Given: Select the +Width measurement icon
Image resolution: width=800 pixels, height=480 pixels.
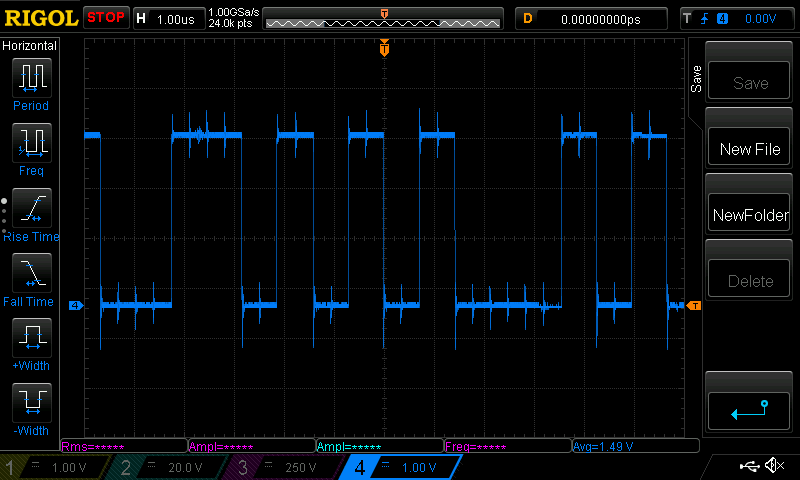Looking at the screenshot, I should (32, 337).
